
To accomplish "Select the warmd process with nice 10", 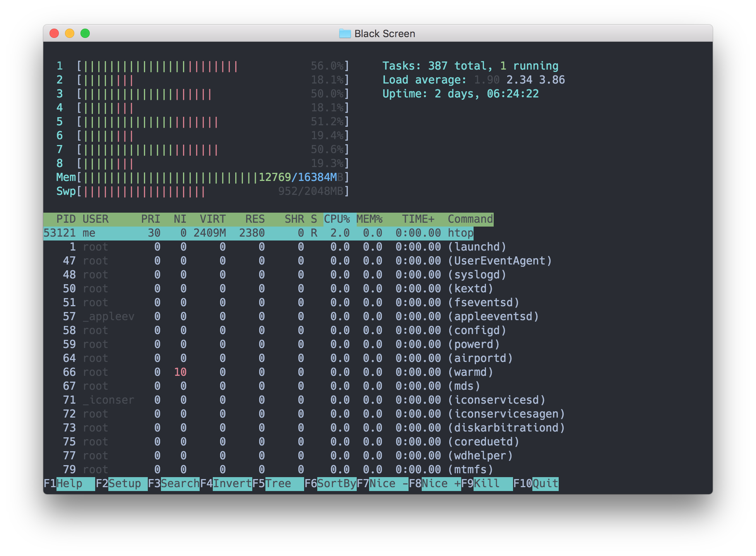I will (x=470, y=372).
